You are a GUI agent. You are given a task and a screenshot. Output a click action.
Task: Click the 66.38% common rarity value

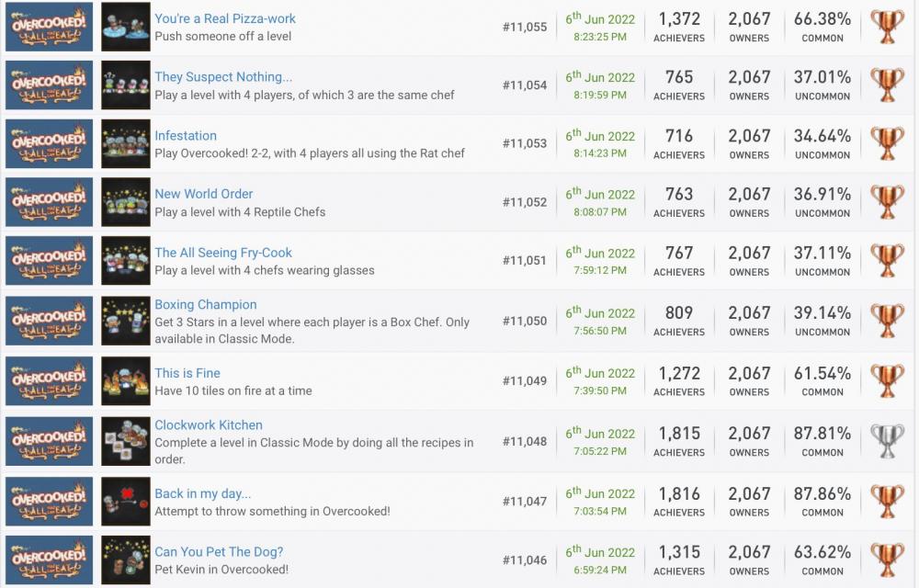click(x=823, y=19)
